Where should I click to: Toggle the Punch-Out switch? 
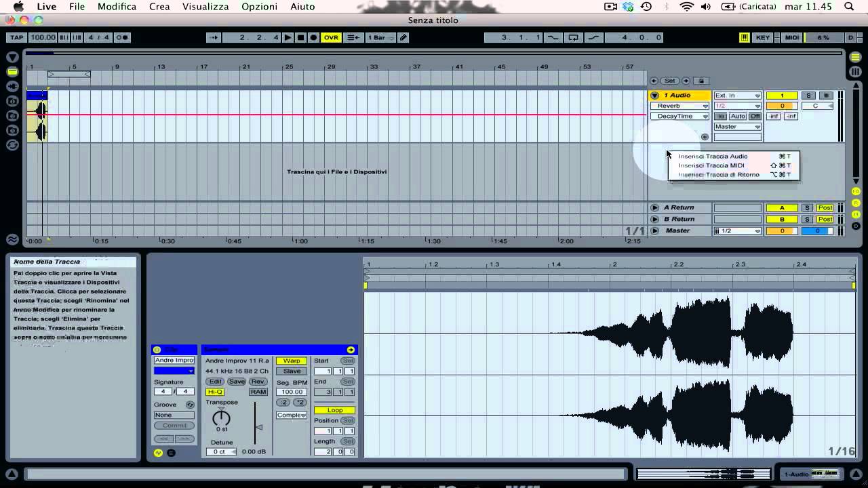(594, 37)
